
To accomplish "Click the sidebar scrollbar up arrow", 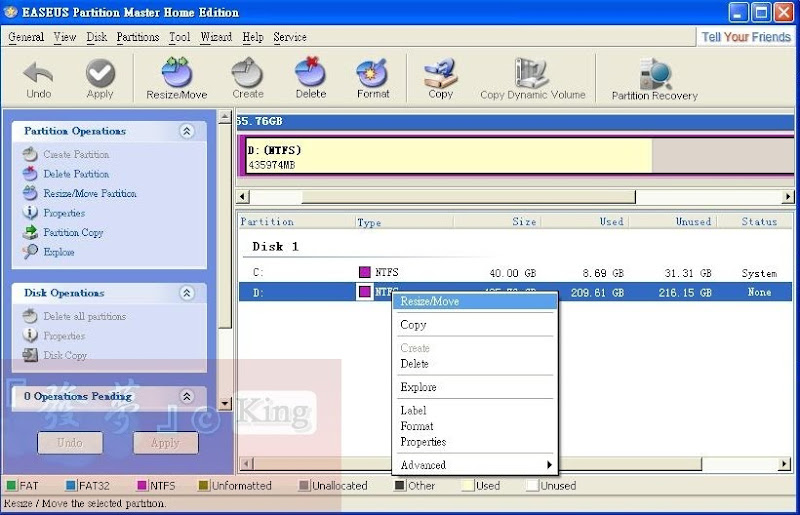I will [x=225, y=117].
